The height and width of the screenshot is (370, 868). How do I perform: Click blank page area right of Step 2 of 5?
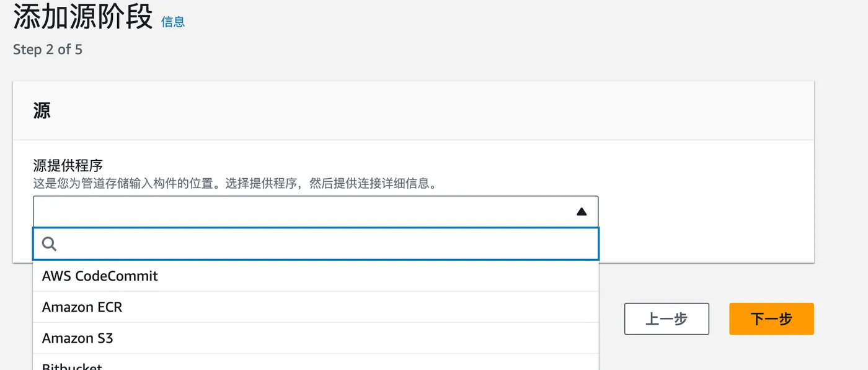(x=372, y=50)
